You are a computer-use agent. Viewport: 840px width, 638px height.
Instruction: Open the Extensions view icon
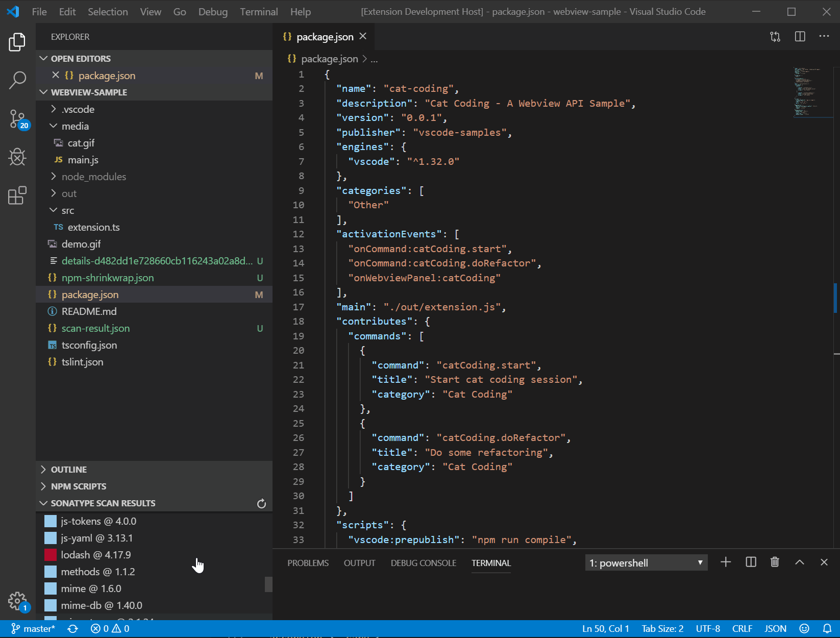pos(17,195)
